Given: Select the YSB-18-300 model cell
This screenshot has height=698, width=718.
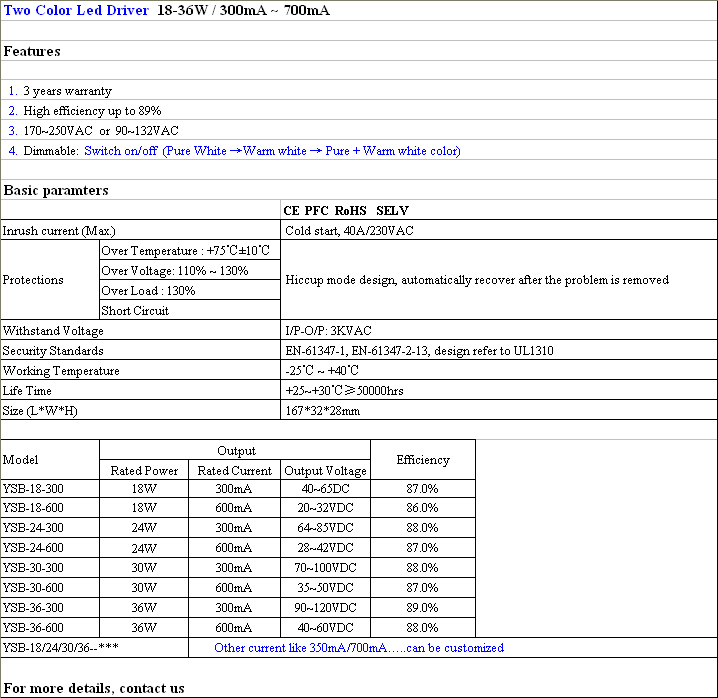Looking at the screenshot, I should click(x=35, y=489).
